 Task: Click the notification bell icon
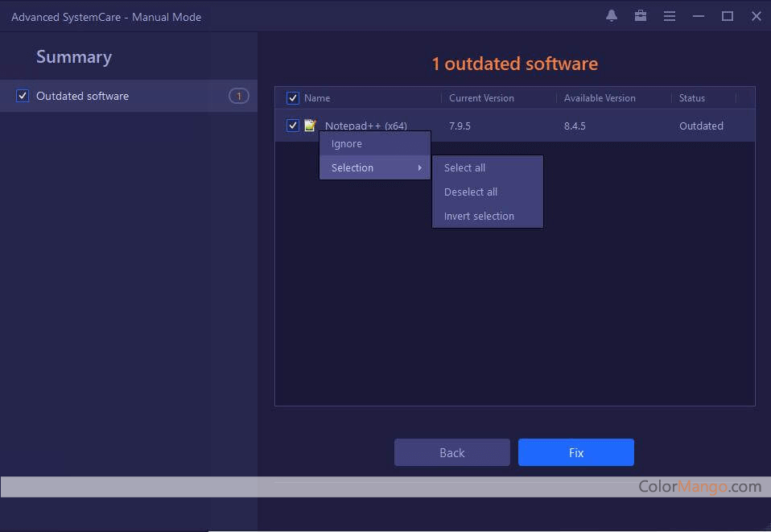(612, 16)
